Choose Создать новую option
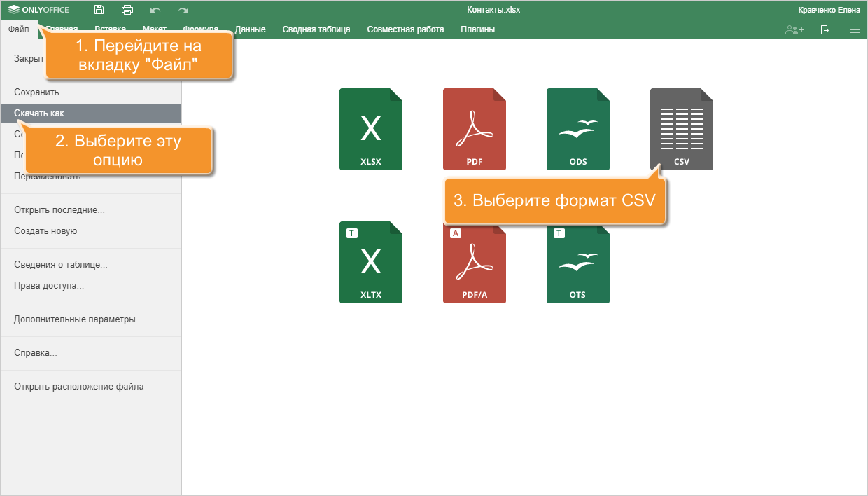 pyautogui.click(x=91, y=231)
